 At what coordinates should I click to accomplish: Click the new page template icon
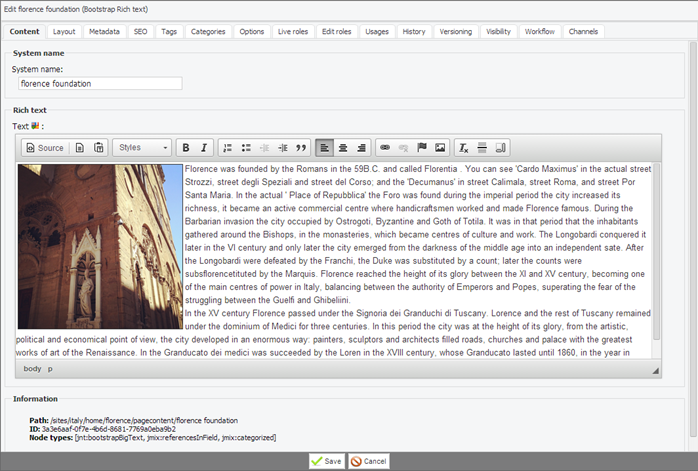pyautogui.click(x=80, y=148)
